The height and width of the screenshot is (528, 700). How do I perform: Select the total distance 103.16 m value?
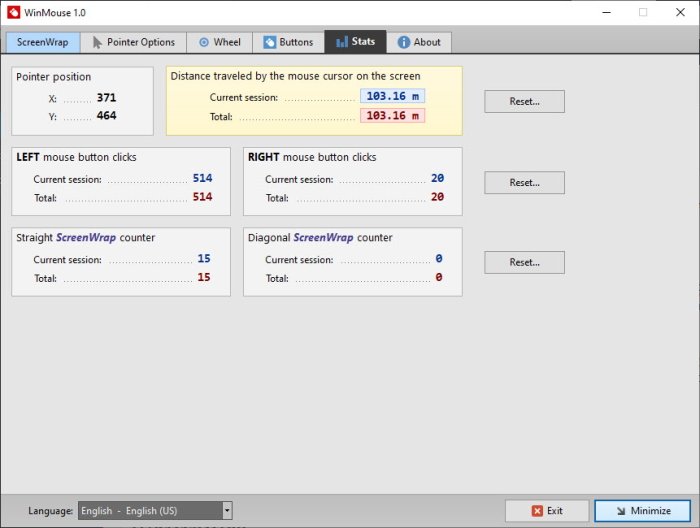pos(392,116)
